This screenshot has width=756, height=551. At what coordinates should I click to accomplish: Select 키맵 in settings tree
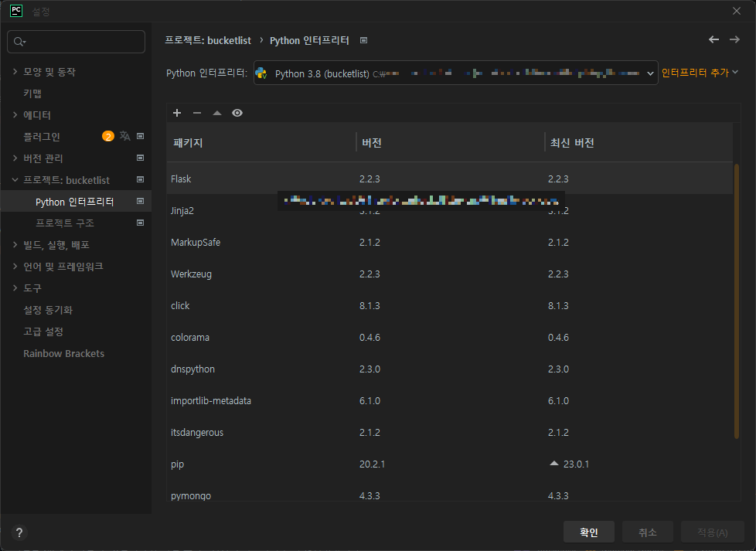click(32, 94)
